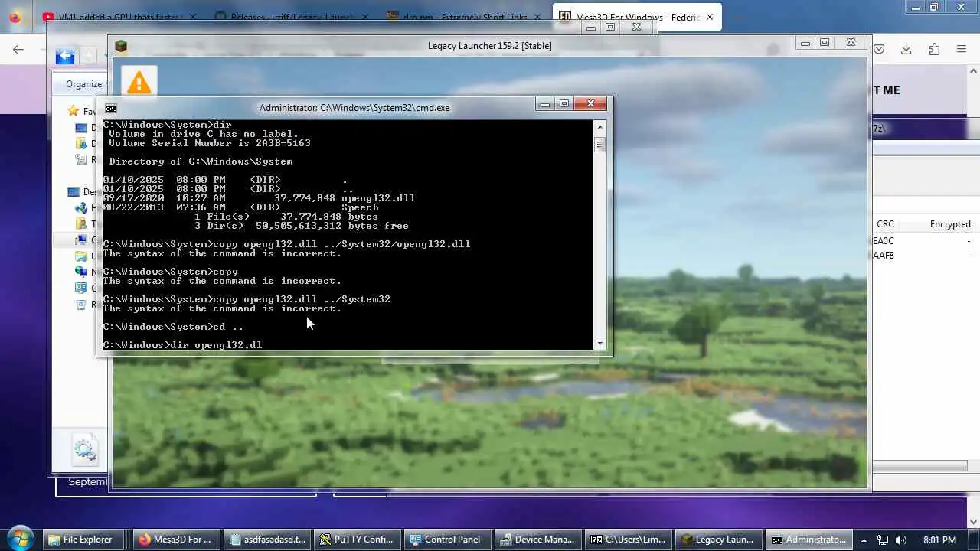Click the CRC column header in 7-Zip

[885, 224]
